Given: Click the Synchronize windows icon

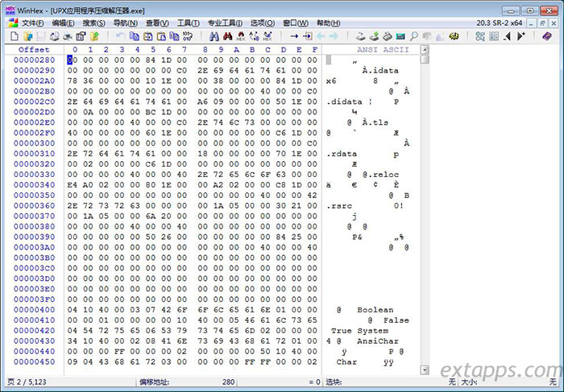Looking at the screenshot, I should (x=480, y=36).
